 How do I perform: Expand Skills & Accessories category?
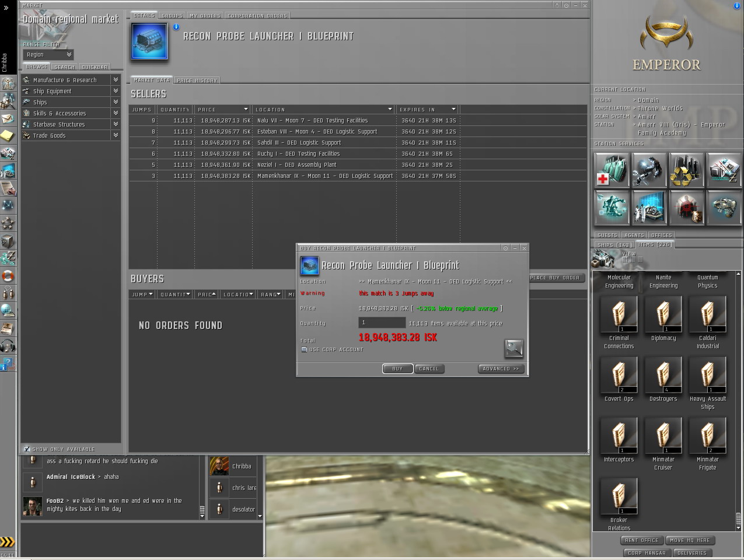71,113
